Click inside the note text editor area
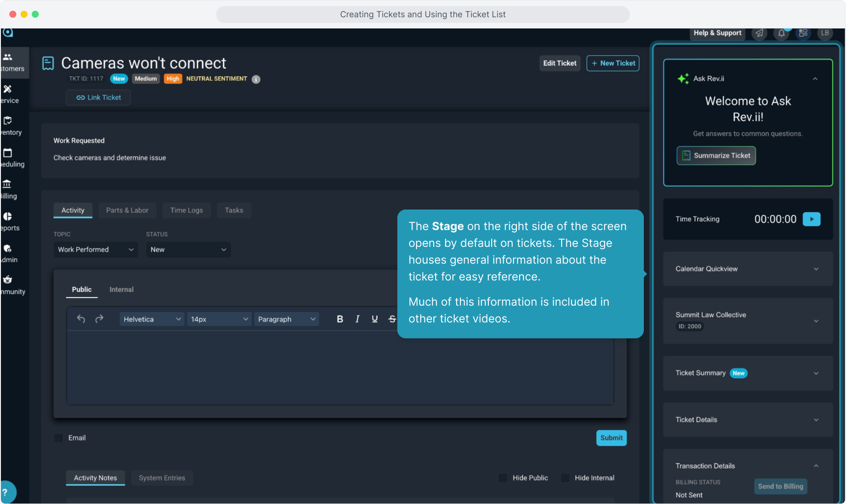This screenshot has width=846, height=504. 233,369
